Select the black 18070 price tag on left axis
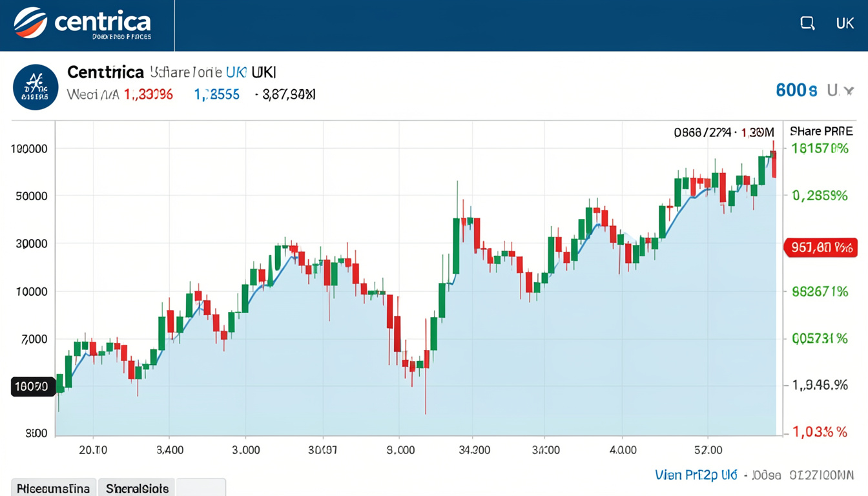 pyautogui.click(x=32, y=386)
